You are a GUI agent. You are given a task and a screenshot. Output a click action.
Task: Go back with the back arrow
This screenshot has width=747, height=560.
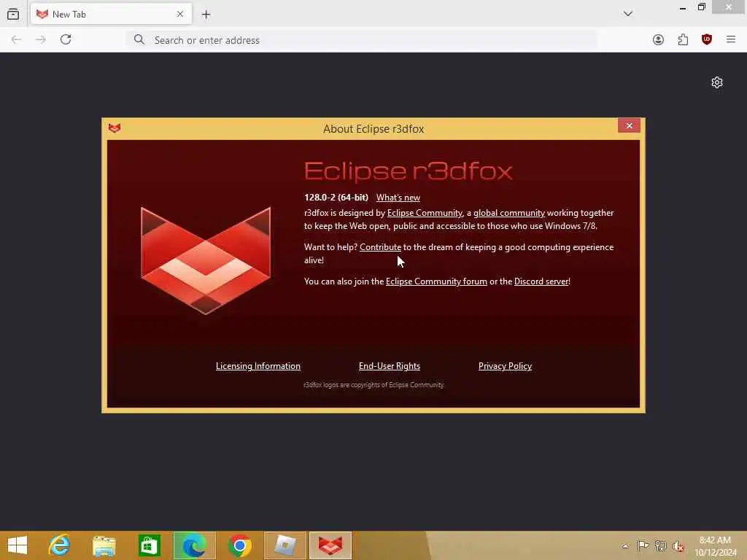(16, 39)
